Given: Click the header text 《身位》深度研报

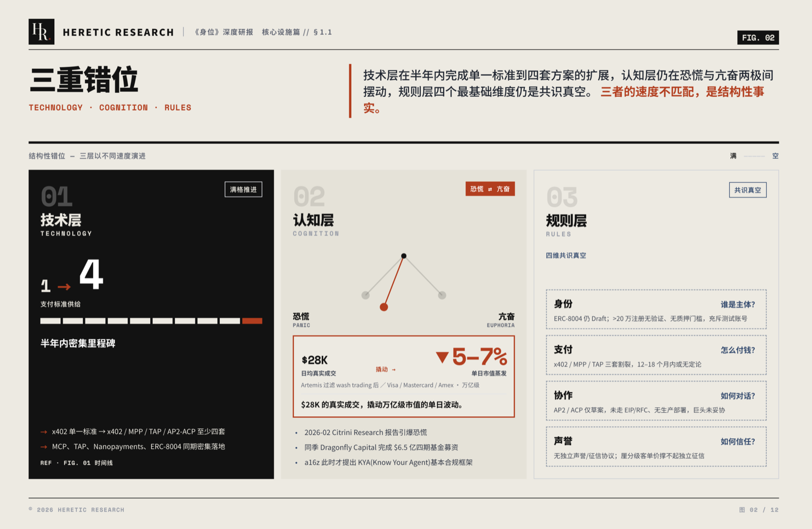Looking at the screenshot, I should click(x=224, y=32).
